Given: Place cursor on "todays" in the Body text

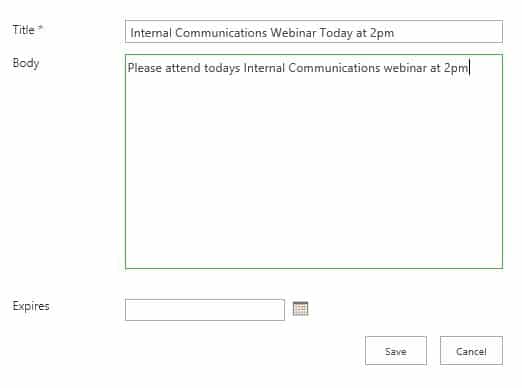Looking at the screenshot, I should tap(222, 68).
